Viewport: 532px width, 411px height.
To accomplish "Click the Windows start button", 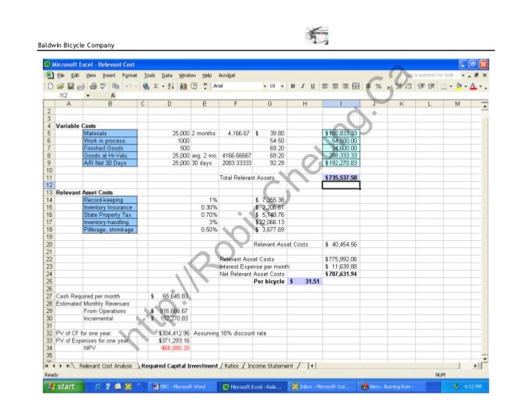I will 63,387.
